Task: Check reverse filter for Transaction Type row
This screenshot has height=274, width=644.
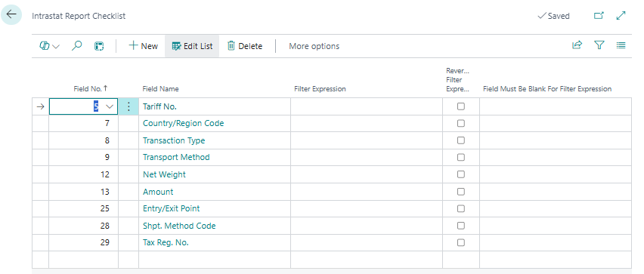Action: [x=461, y=140]
